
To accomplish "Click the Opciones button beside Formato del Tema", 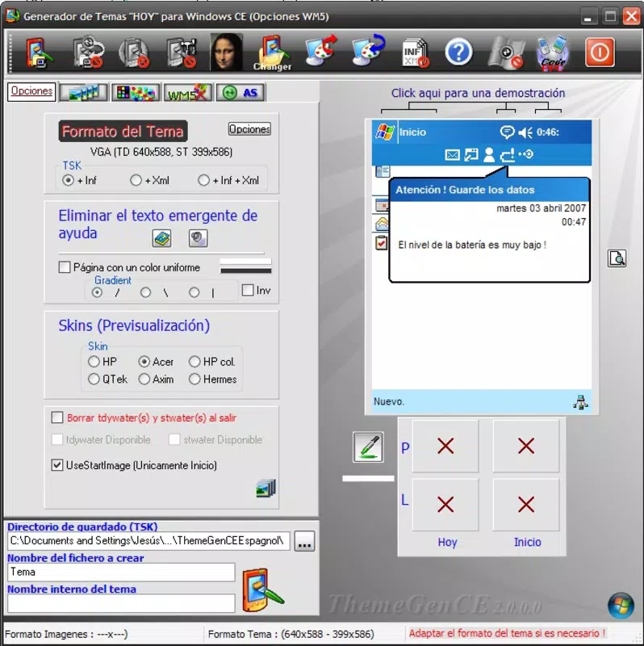I will coord(249,129).
